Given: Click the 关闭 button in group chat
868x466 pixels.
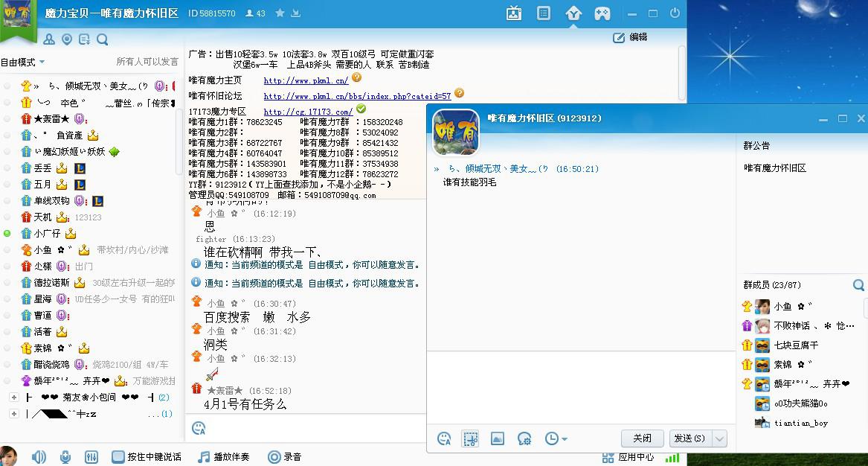Looking at the screenshot, I should [x=642, y=438].
